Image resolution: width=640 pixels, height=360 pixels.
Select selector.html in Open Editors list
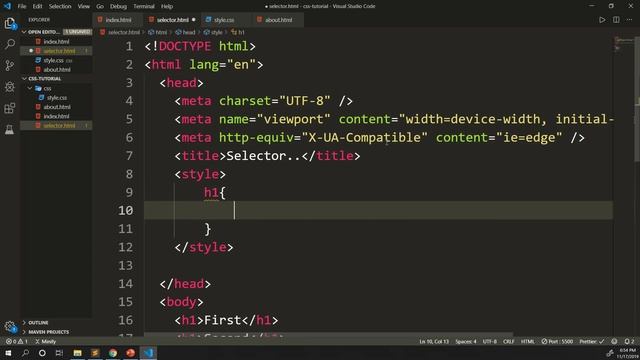(x=56, y=51)
